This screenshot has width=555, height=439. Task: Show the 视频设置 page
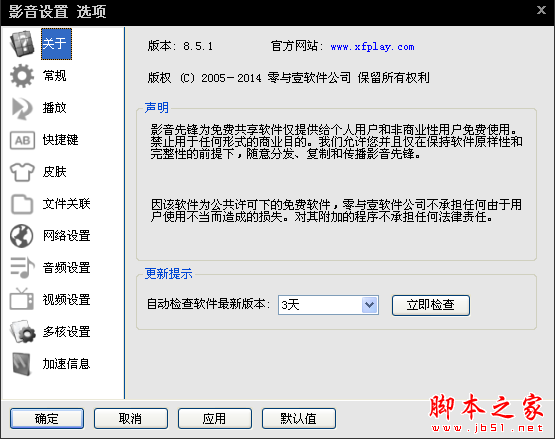[67, 300]
